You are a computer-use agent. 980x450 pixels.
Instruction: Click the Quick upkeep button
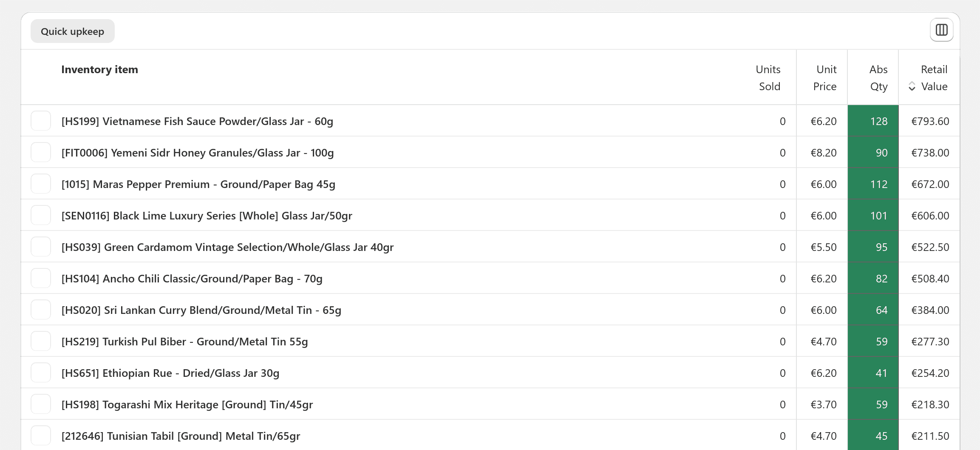pyautogui.click(x=73, y=31)
